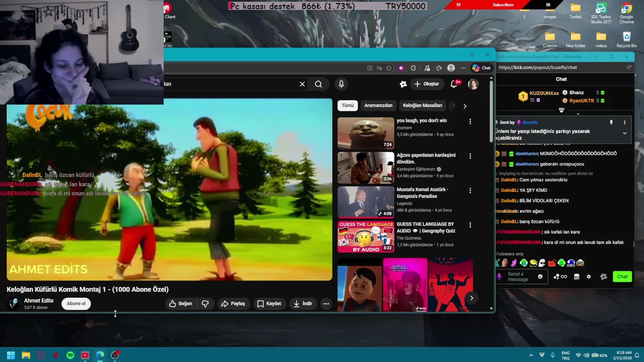Click the purple extension icon in Edge toolbar

point(401,68)
